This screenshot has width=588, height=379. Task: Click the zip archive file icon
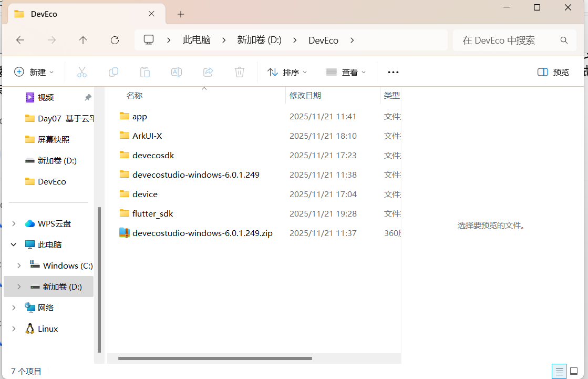tap(125, 233)
